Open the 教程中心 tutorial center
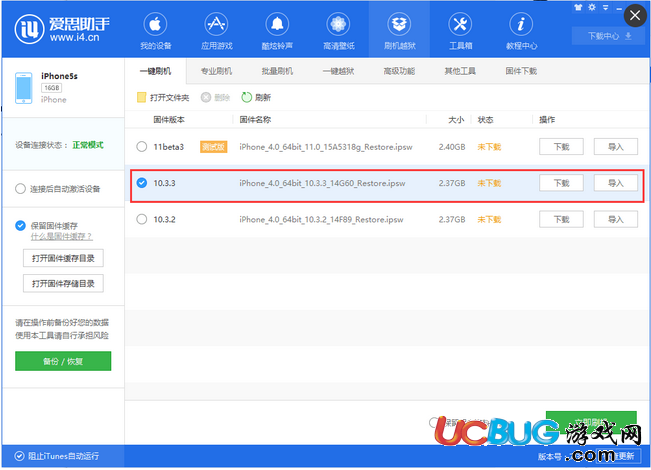The image size is (651, 470). coord(521,31)
